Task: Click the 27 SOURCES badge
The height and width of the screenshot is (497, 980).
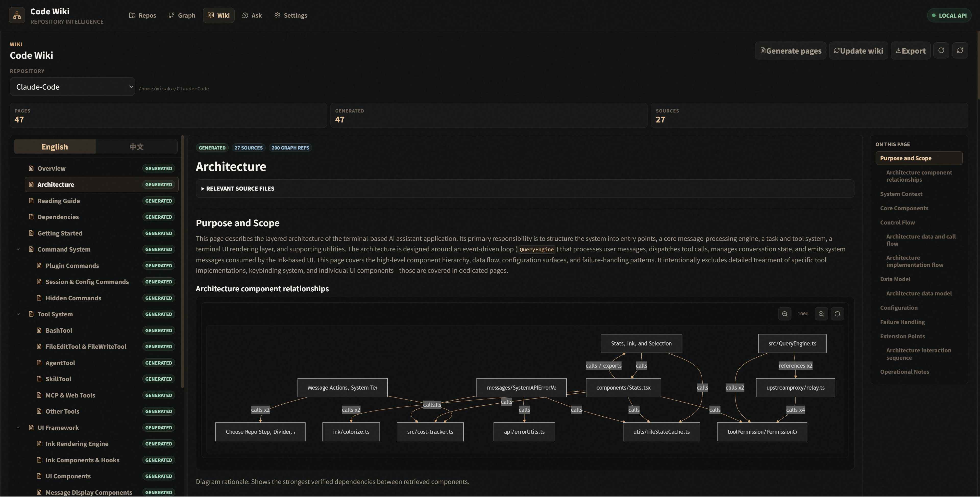Action: click(x=248, y=147)
